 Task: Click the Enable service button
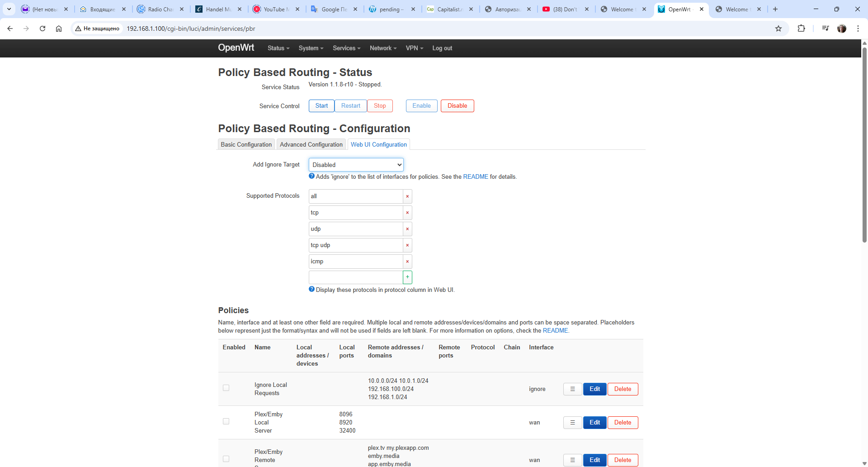tap(421, 106)
